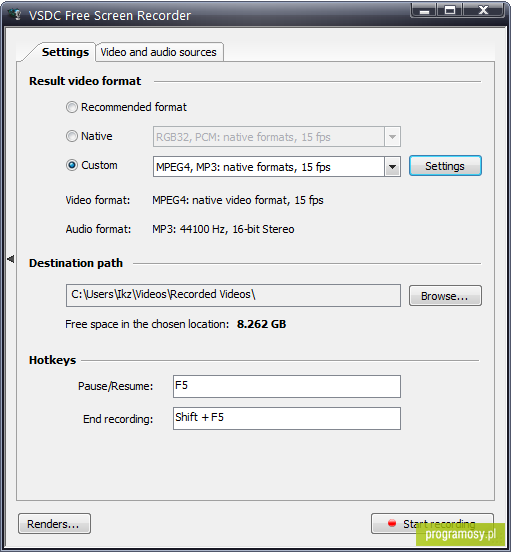This screenshot has height=552, width=511.
Task: Click the Pause/Resume hotkey field
Action: pos(286,387)
